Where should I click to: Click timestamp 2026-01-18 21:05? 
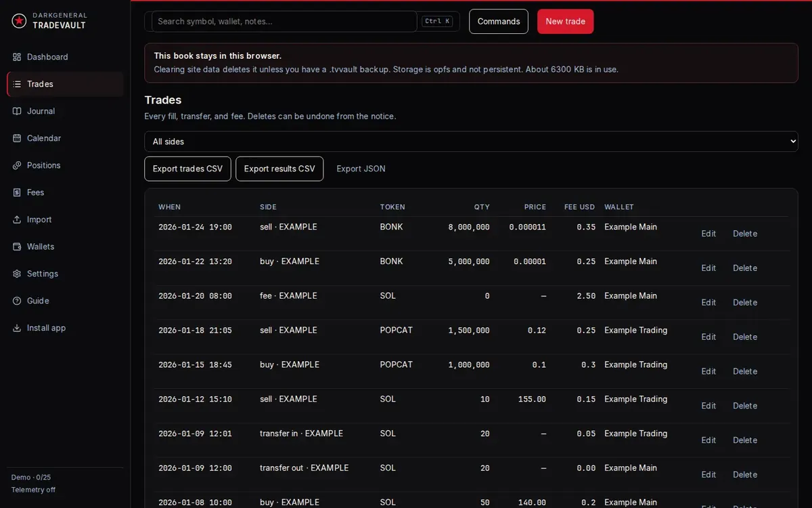(x=195, y=331)
